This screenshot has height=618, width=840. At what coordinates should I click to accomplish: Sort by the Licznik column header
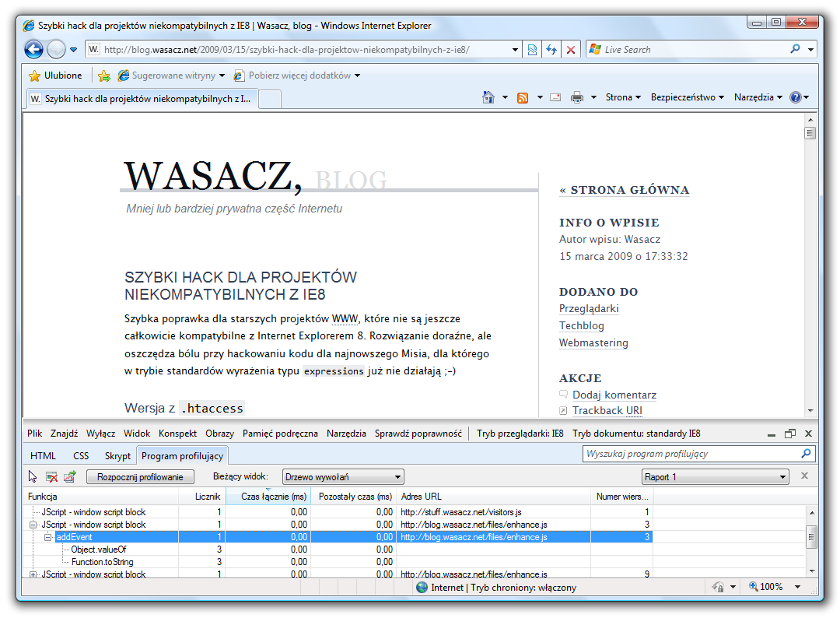point(202,497)
